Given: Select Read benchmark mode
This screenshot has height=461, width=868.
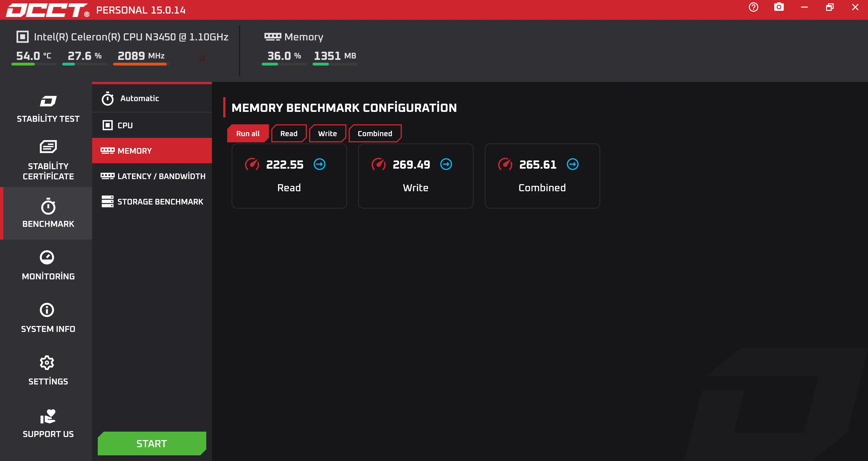Looking at the screenshot, I should point(289,133).
